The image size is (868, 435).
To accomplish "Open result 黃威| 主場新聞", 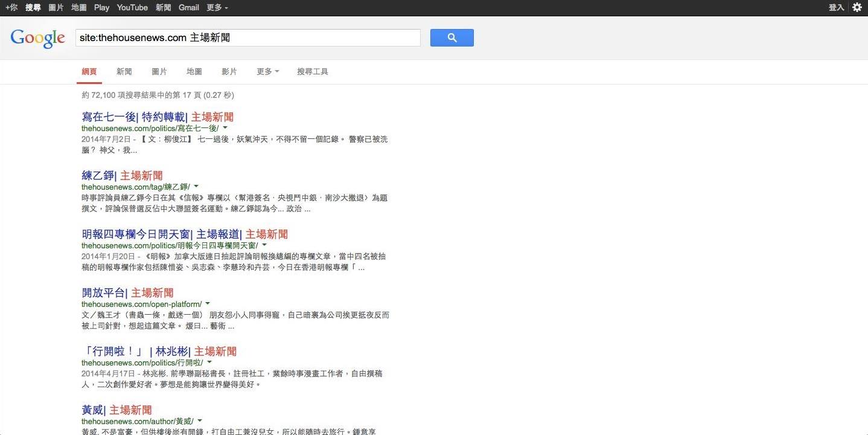I will 117,410.
